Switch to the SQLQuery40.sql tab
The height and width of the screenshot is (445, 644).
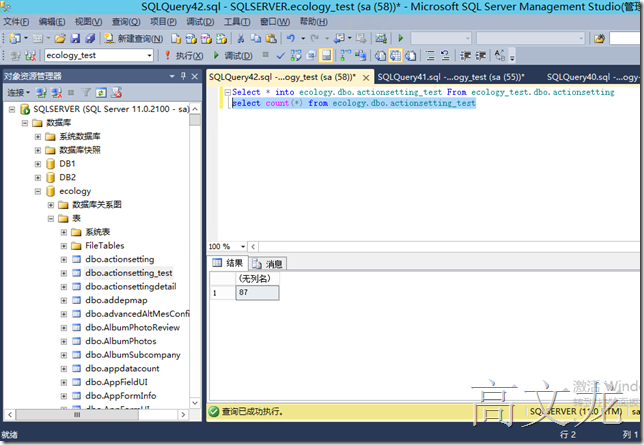point(593,77)
